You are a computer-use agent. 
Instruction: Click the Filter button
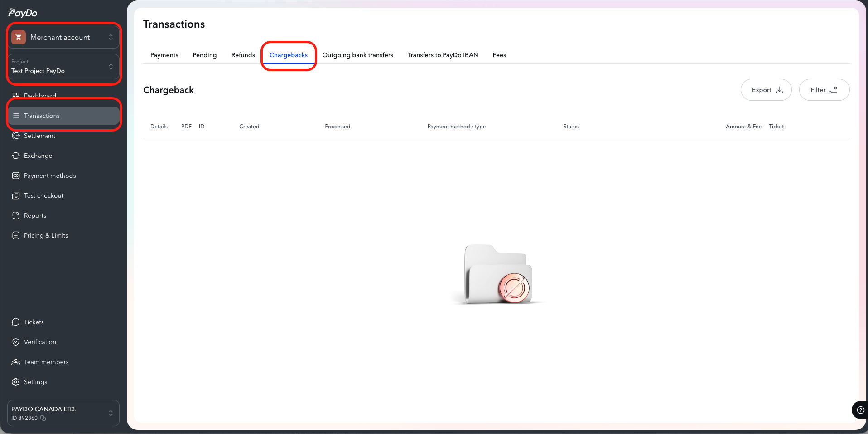point(824,90)
